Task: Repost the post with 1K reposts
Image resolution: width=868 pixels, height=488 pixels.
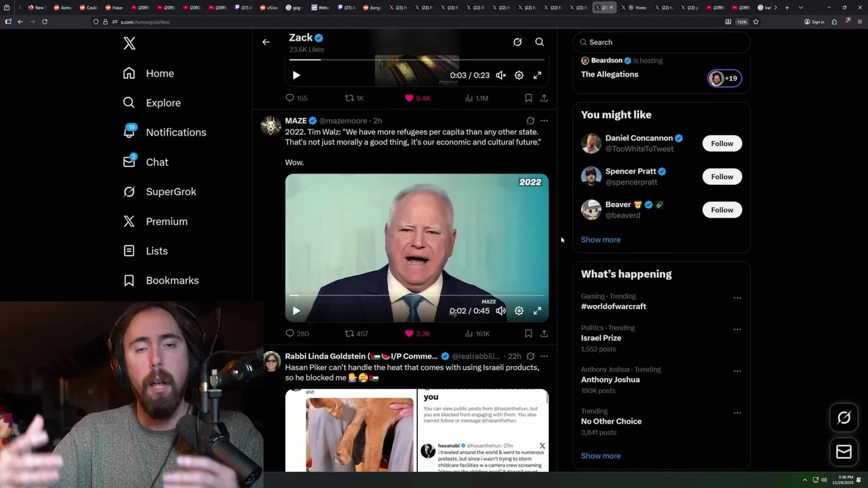Action: point(355,98)
